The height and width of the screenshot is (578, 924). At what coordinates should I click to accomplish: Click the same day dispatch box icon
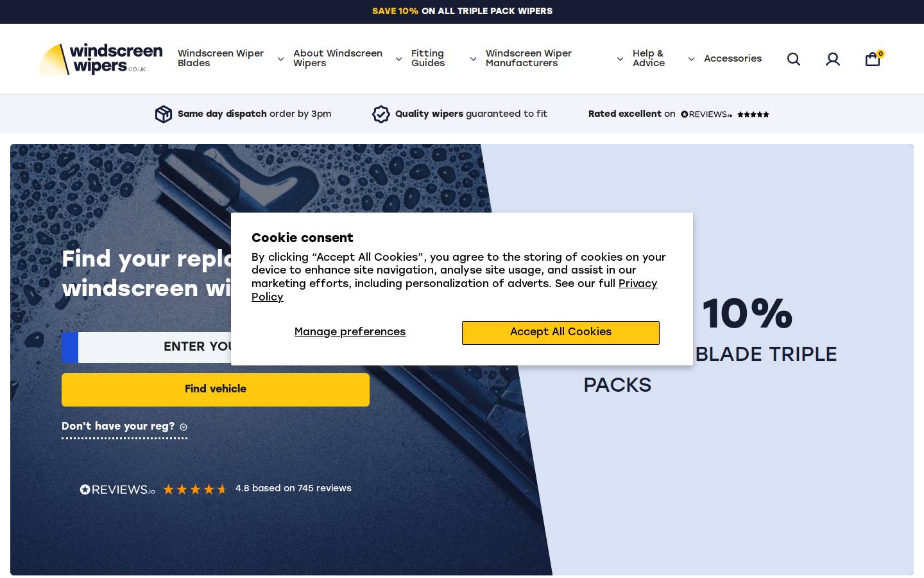tap(164, 114)
